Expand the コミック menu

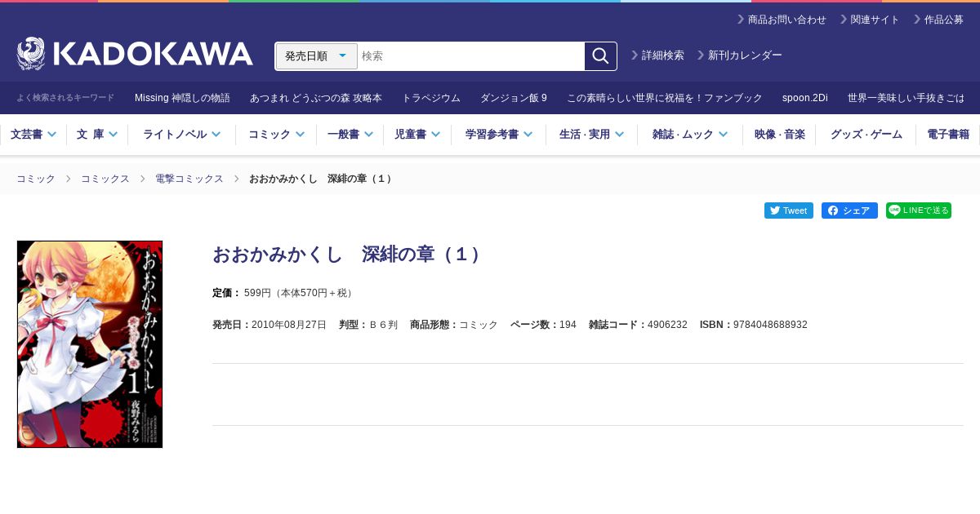coord(276,135)
